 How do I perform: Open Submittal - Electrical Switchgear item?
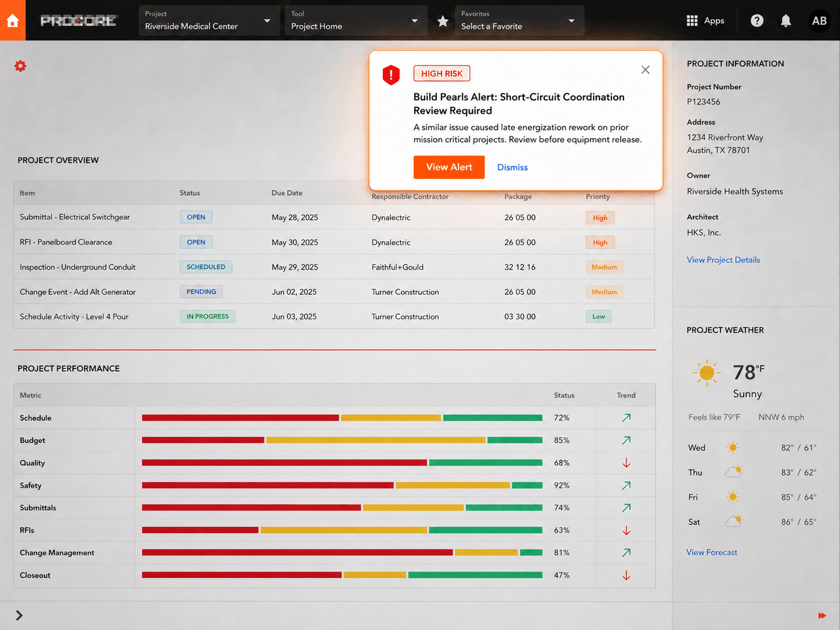click(x=75, y=217)
